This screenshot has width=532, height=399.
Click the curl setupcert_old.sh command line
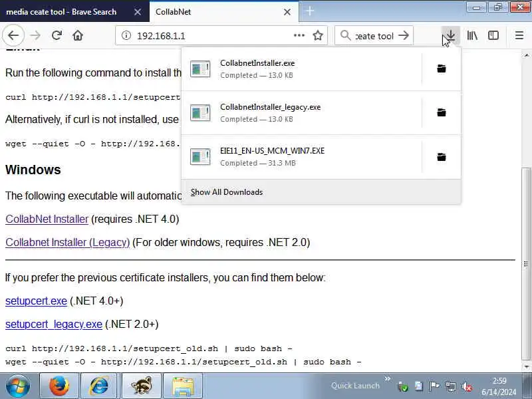coord(148,348)
